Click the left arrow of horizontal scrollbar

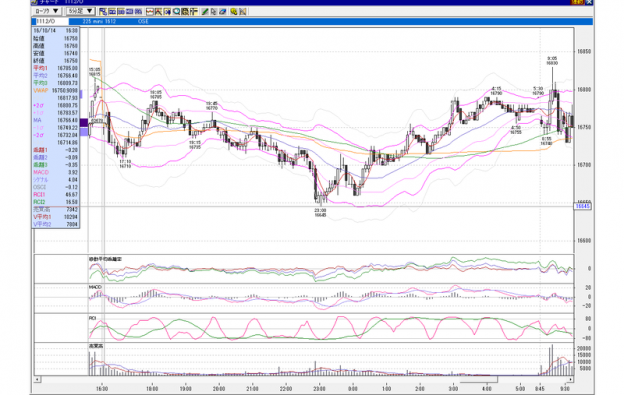[37, 379]
